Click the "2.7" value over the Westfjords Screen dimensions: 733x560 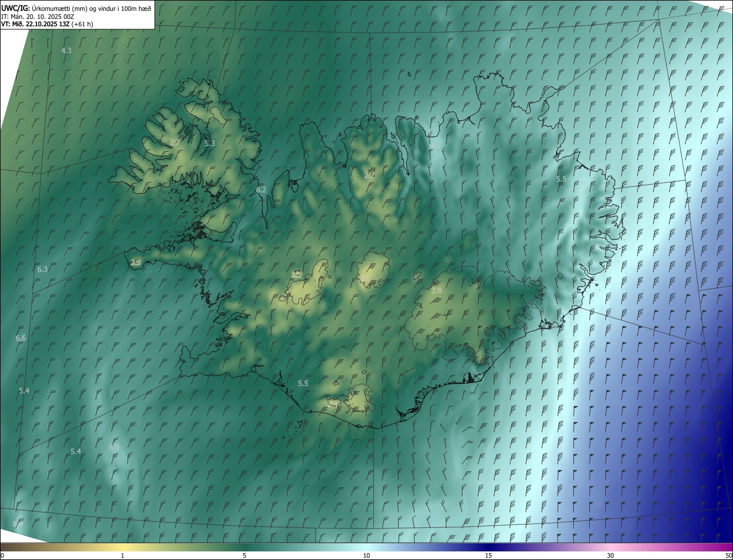[x=175, y=142]
